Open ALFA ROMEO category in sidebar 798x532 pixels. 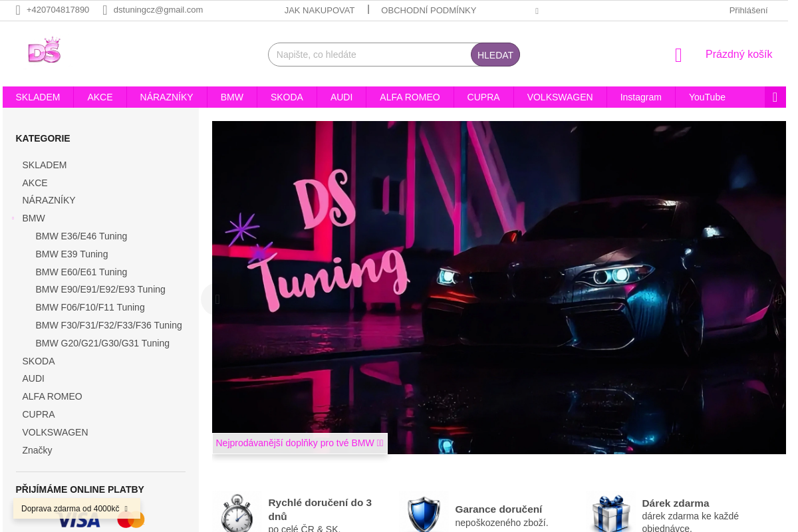pos(52,396)
